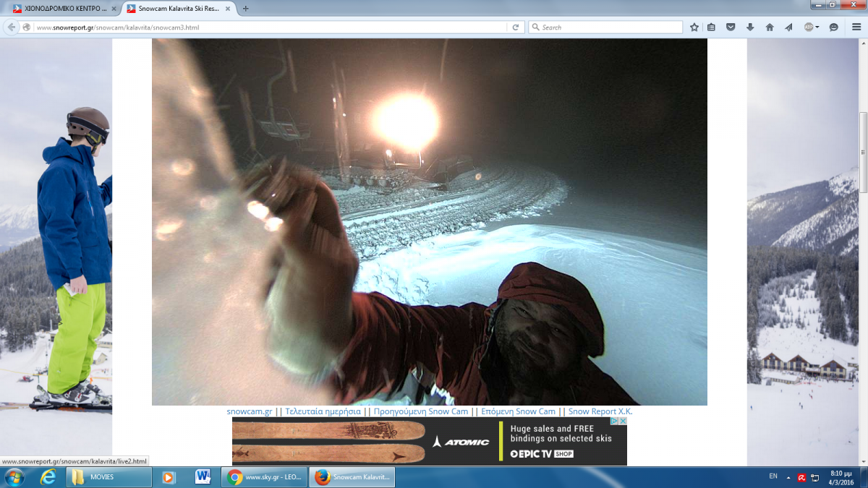Screen dimensions: 868x488
Task: Click the red antivirus tray icon
Action: 802,477
